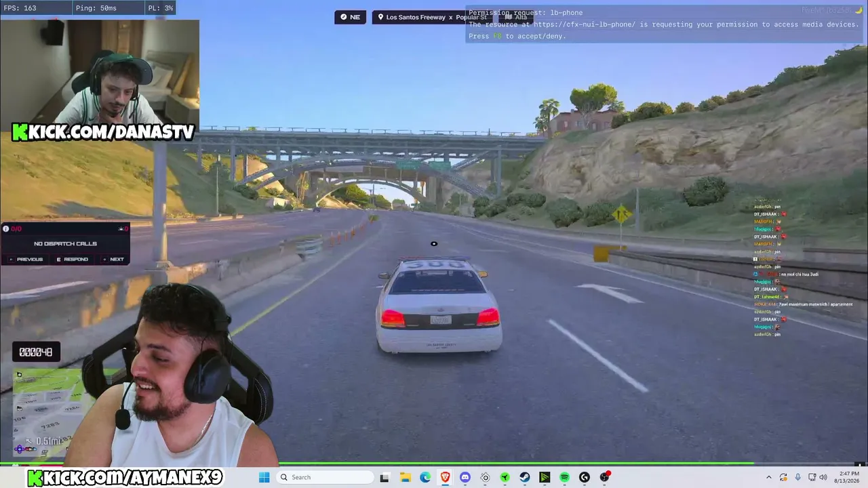Viewport: 868px width, 488px height.
Task: Click the microphone icon in the system tray
Action: pyautogui.click(x=798, y=477)
